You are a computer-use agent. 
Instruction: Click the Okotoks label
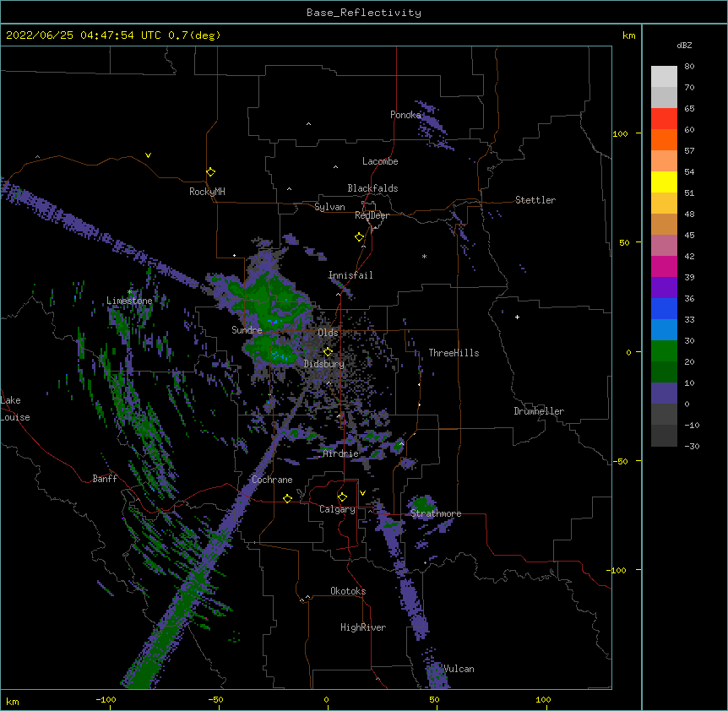348,591
